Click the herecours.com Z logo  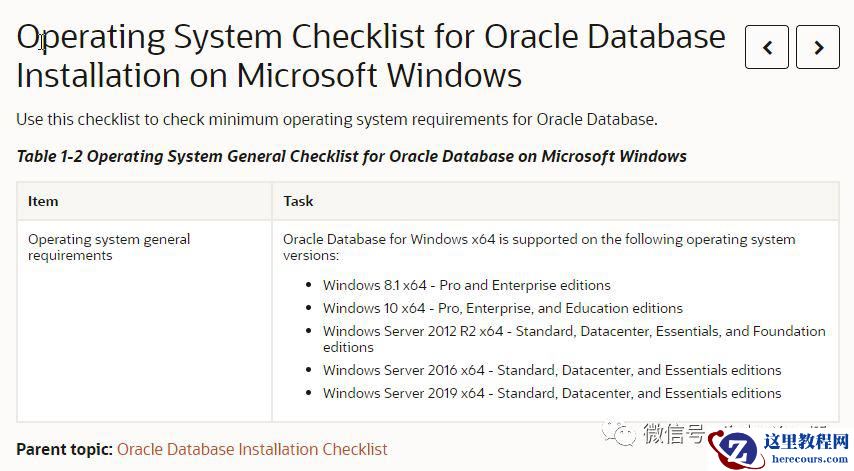[740, 449]
